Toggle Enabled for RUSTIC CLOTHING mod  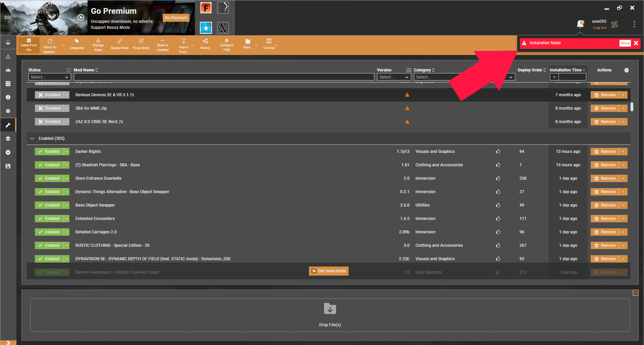point(49,245)
